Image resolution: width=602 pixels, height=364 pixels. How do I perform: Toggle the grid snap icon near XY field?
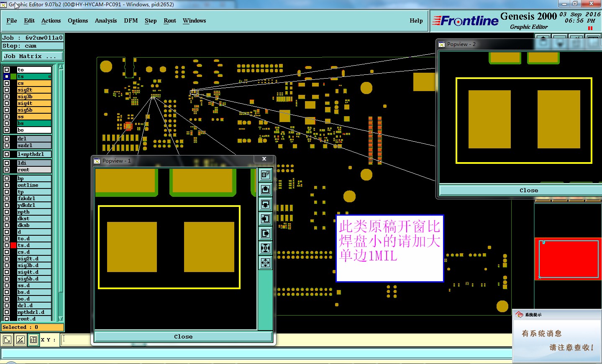click(33, 340)
